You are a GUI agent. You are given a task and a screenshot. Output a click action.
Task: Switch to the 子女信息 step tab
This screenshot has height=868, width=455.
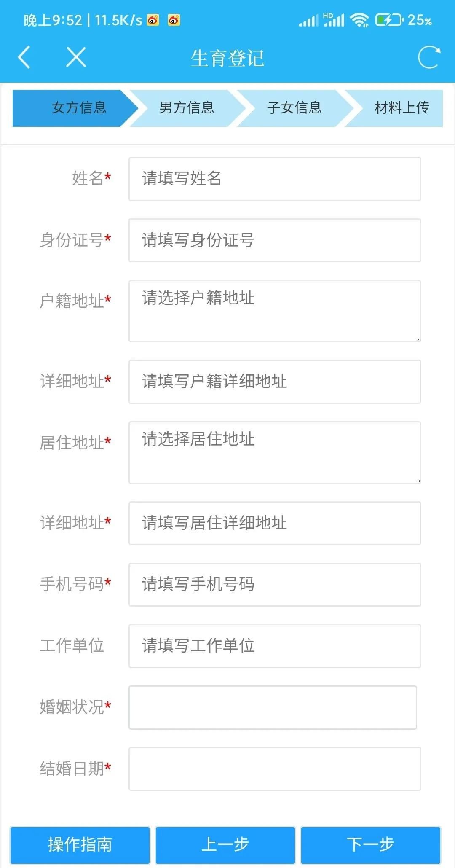click(x=294, y=108)
